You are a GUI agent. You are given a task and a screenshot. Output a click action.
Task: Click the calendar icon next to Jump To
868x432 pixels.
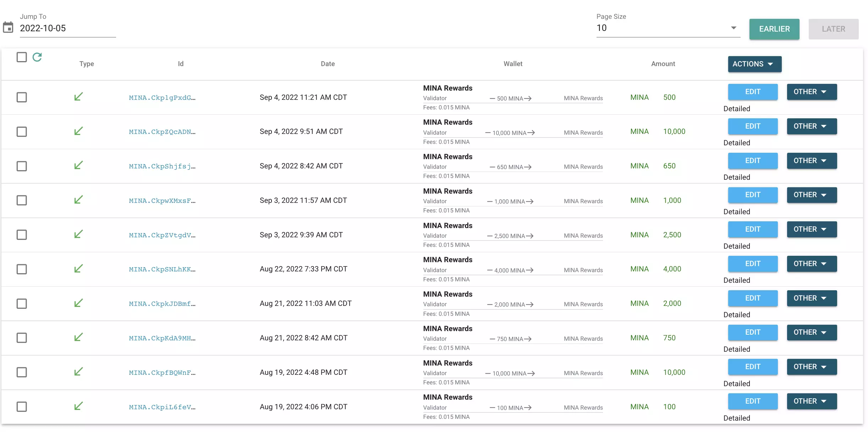click(x=8, y=27)
